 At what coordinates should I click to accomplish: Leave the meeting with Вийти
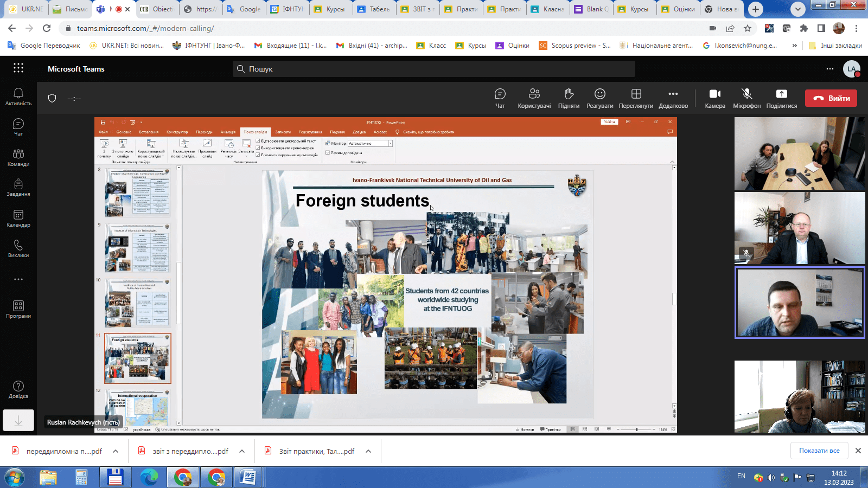pos(831,98)
